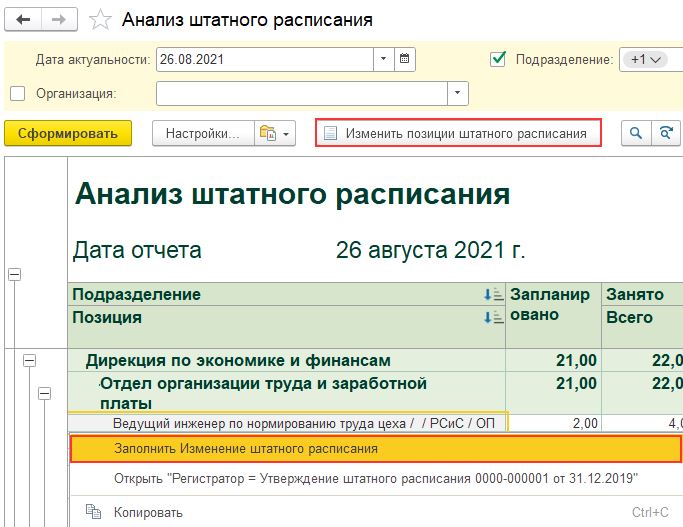The width and height of the screenshot is (683, 527).
Task: Click Изменить позиции штатного расписания button
Action: (458, 133)
